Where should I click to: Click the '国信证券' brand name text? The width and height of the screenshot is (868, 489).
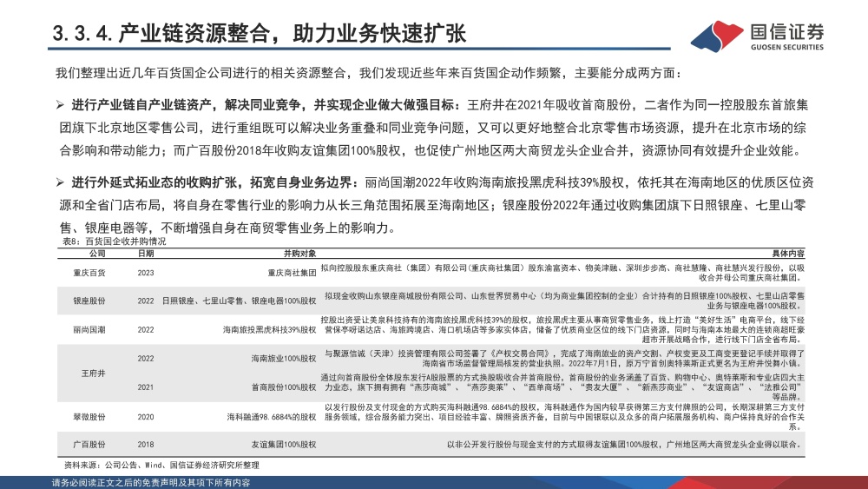coord(786,31)
